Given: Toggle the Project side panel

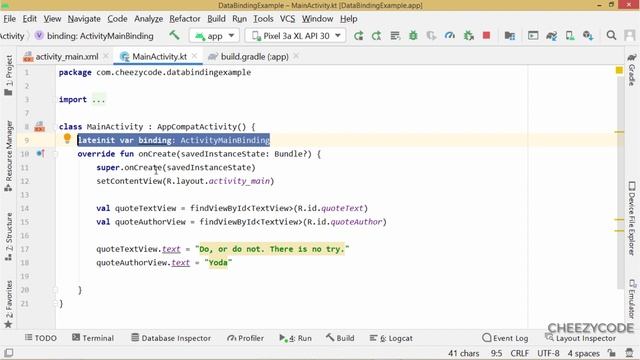Looking at the screenshot, I should tap(9, 75).
